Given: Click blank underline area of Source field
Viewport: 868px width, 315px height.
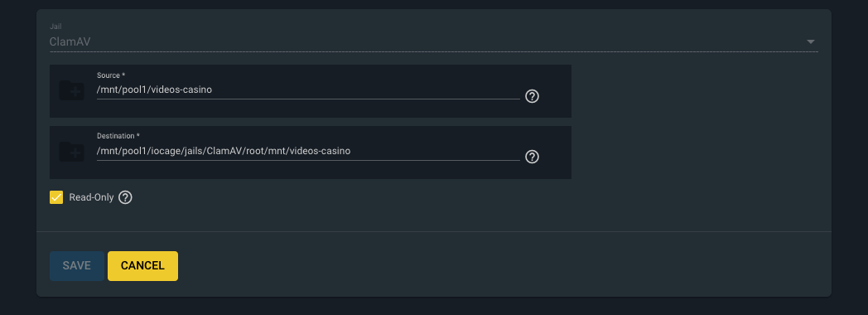Looking at the screenshot, I should click(365, 90).
